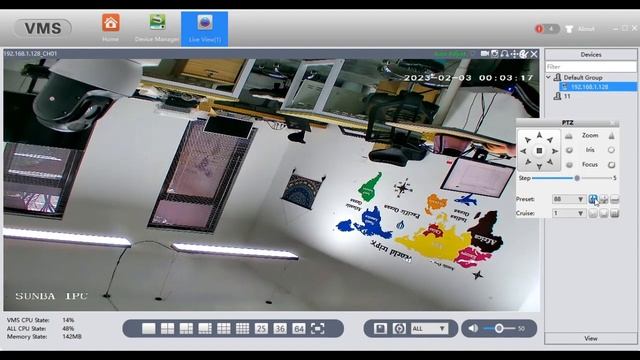Image resolution: width=640 pixels, height=360 pixels.
Task: Toggle PTZ control crosshair icon
Action: point(514,54)
